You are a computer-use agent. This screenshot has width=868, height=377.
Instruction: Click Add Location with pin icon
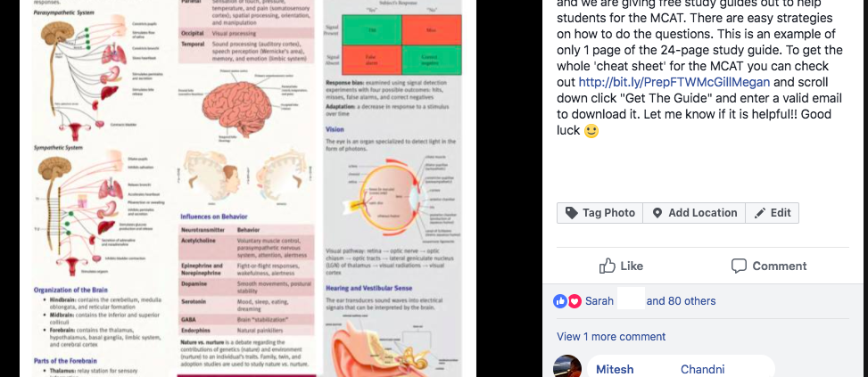[694, 213]
